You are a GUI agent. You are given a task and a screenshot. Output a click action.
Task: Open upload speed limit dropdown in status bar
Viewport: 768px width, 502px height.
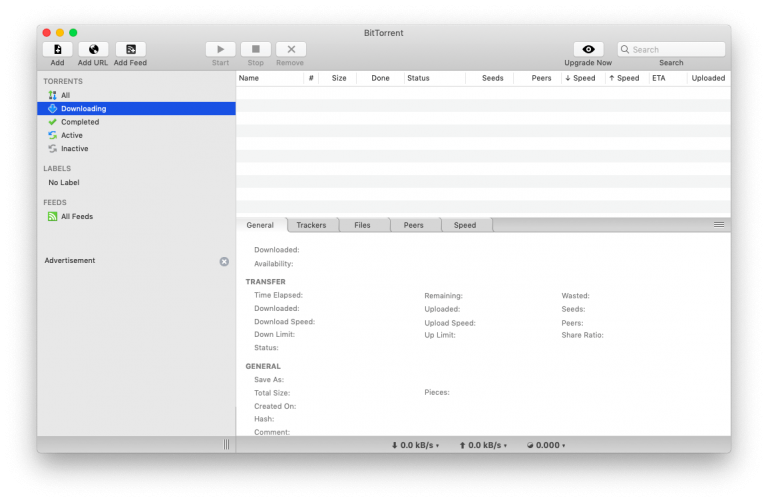[x=483, y=445]
